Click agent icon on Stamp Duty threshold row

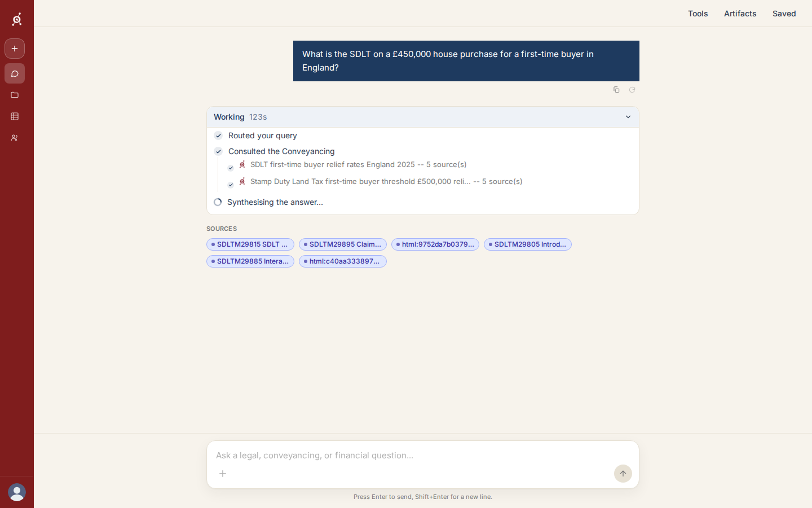(x=242, y=181)
